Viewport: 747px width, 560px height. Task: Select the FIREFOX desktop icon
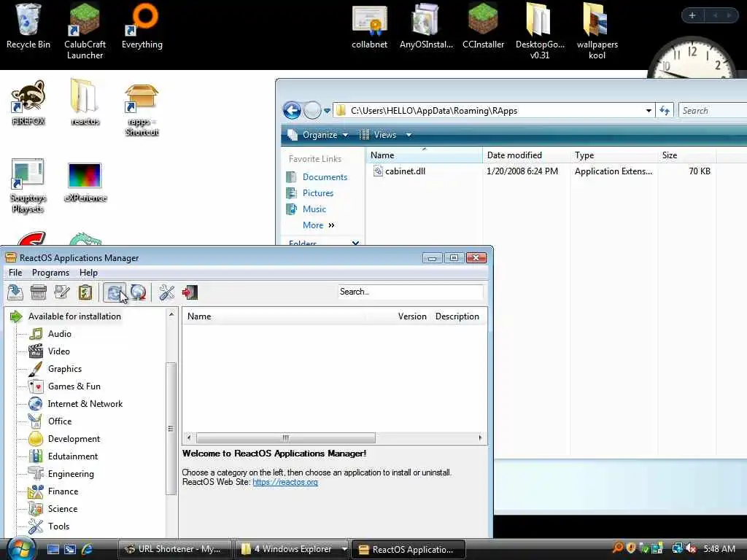(28, 102)
